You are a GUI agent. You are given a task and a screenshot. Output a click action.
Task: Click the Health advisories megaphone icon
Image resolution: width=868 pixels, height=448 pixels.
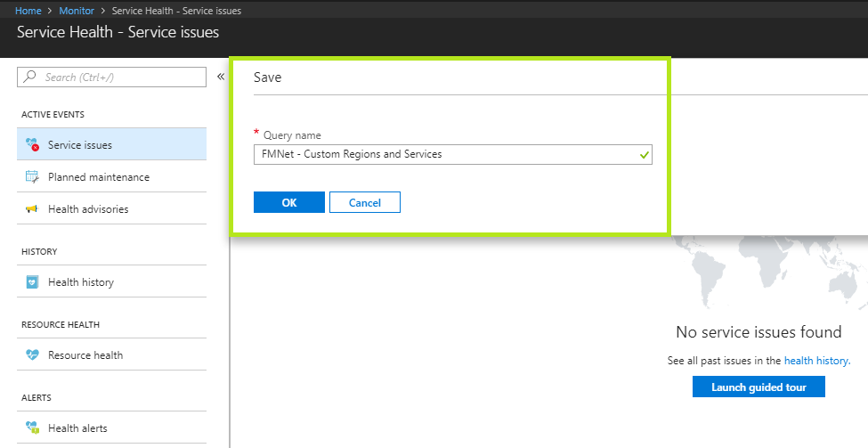pos(31,208)
